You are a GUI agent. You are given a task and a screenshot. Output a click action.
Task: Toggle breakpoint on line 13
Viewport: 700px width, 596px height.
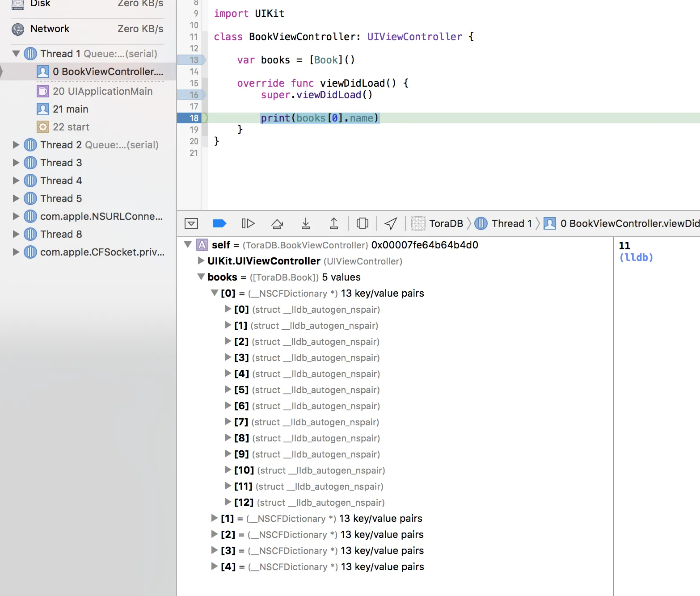(191, 60)
